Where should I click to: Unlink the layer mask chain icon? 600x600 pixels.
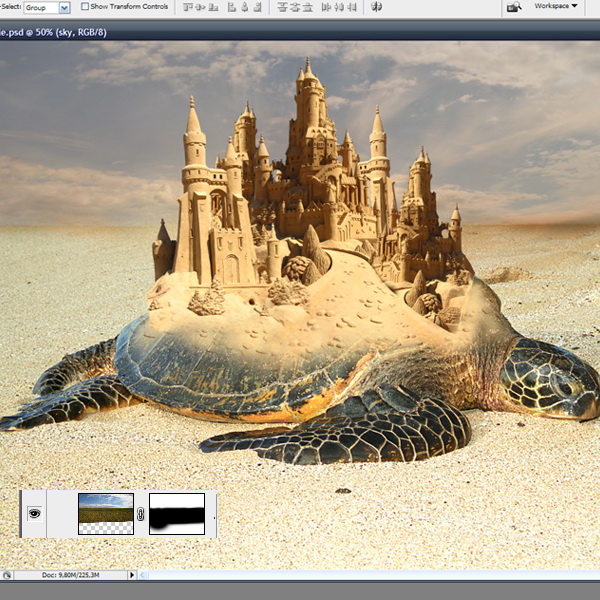coord(140,514)
